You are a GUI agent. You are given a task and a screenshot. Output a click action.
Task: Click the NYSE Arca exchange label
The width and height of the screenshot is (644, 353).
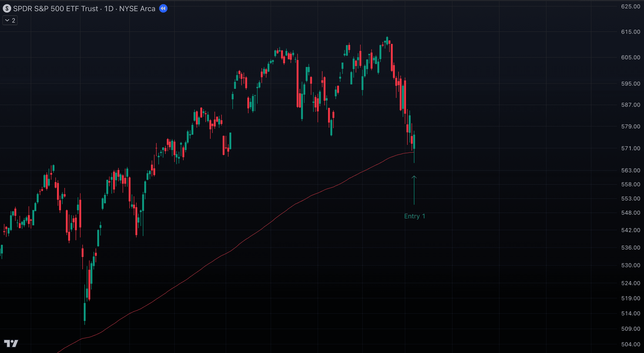[x=137, y=9]
